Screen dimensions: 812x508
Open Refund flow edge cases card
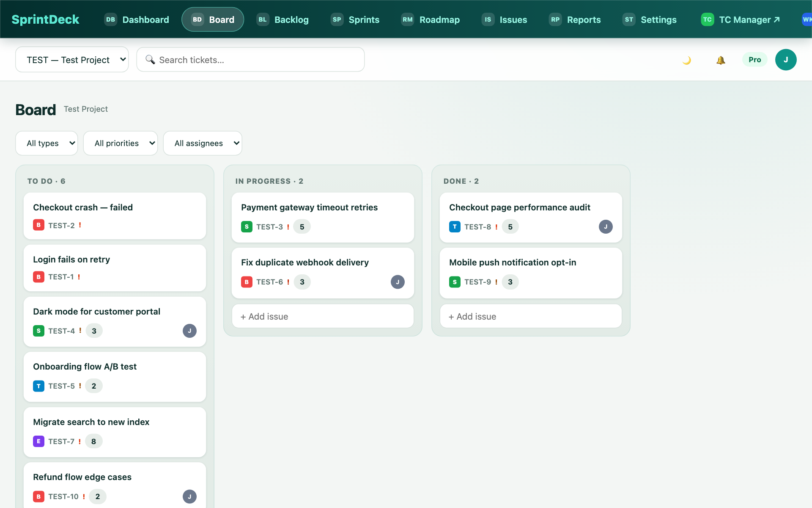(115, 486)
